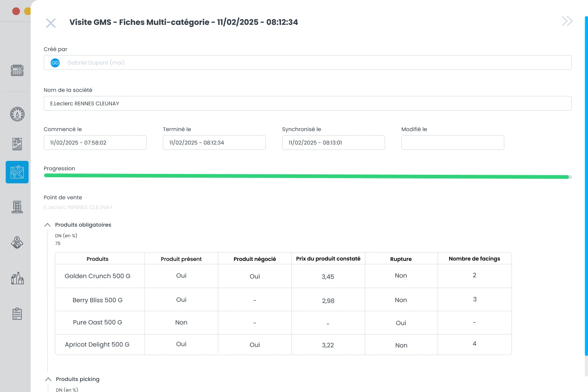588x392 pixels.
Task: Click the DN value 75
Action: [58, 243]
